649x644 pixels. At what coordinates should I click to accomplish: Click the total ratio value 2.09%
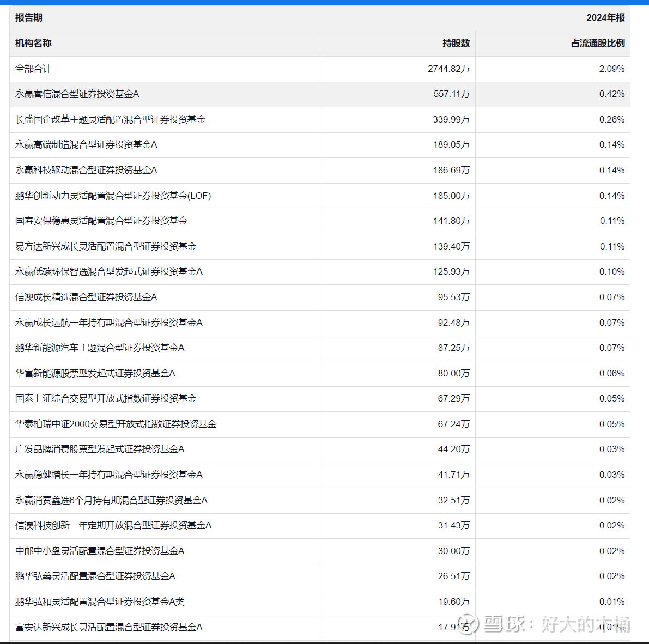tap(612, 69)
